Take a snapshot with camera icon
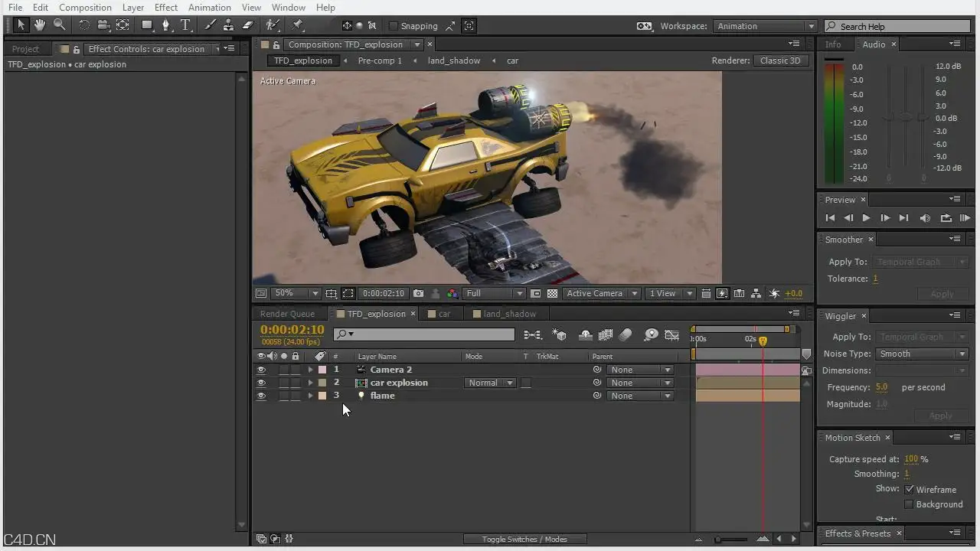The image size is (980, 551). [x=418, y=293]
